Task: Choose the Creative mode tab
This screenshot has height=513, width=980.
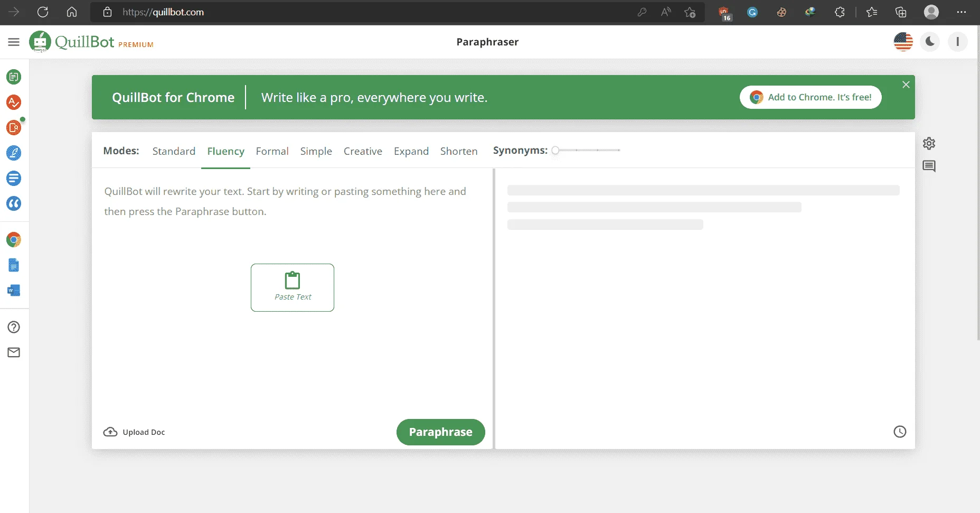Action: coord(363,151)
